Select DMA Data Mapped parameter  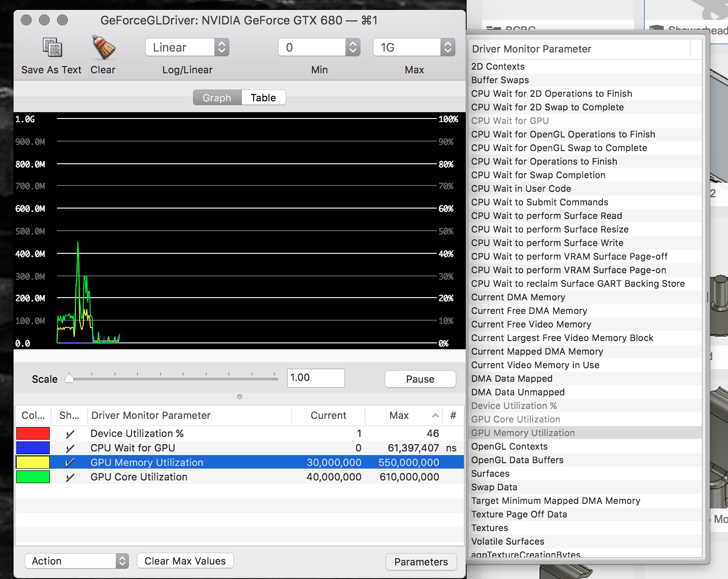[x=585, y=379]
